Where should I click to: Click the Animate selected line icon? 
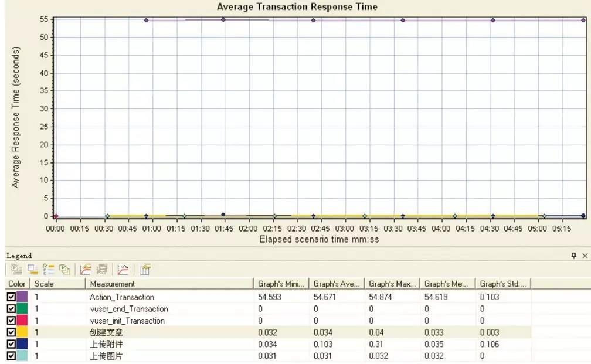coord(123,270)
